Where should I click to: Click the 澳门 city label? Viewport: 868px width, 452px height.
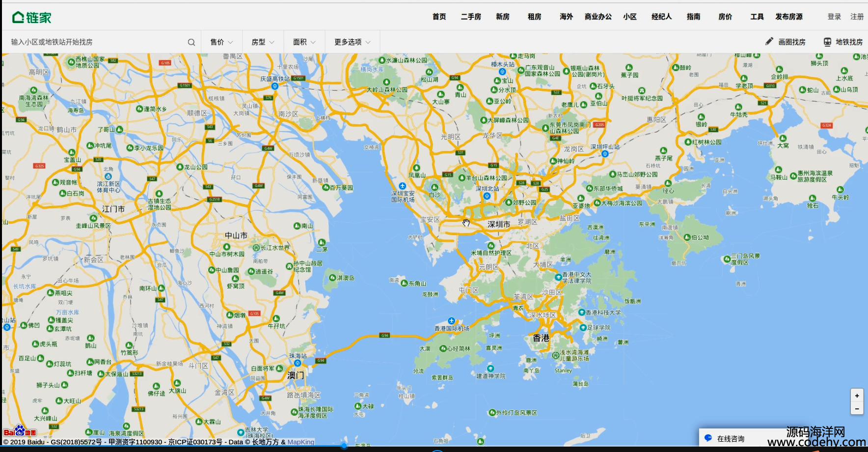click(x=296, y=375)
